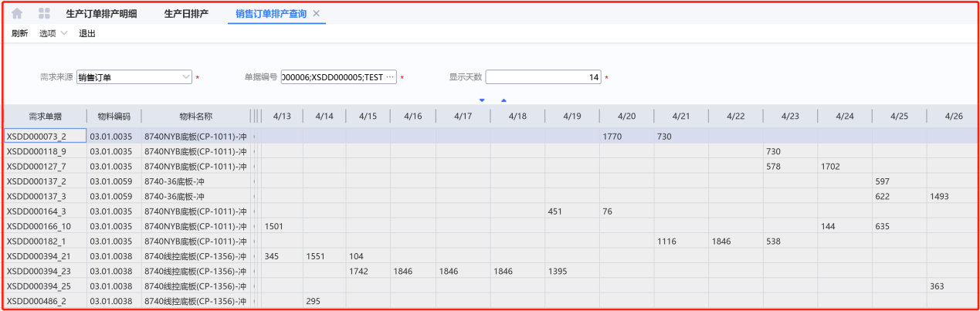Click 8740线控底板 name in XSDD000486_2 row
The width and height of the screenshot is (980, 311).
195,301
